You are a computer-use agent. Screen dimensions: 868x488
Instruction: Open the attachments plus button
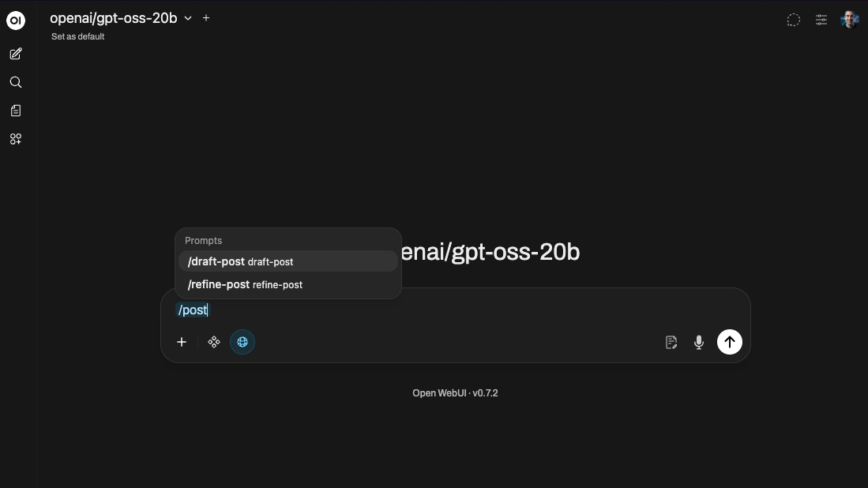(x=182, y=342)
